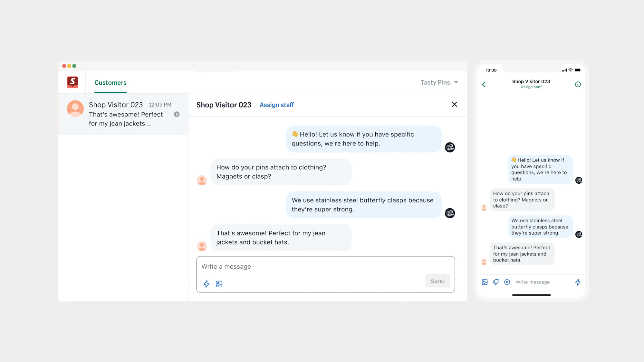
Task: Switch to the Customers tab
Action: 111,83
